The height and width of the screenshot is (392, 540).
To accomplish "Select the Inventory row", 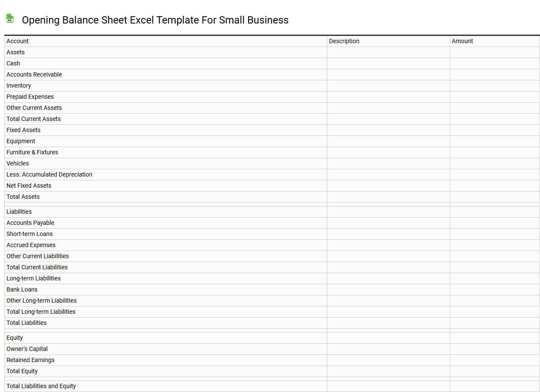I will 19,85.
